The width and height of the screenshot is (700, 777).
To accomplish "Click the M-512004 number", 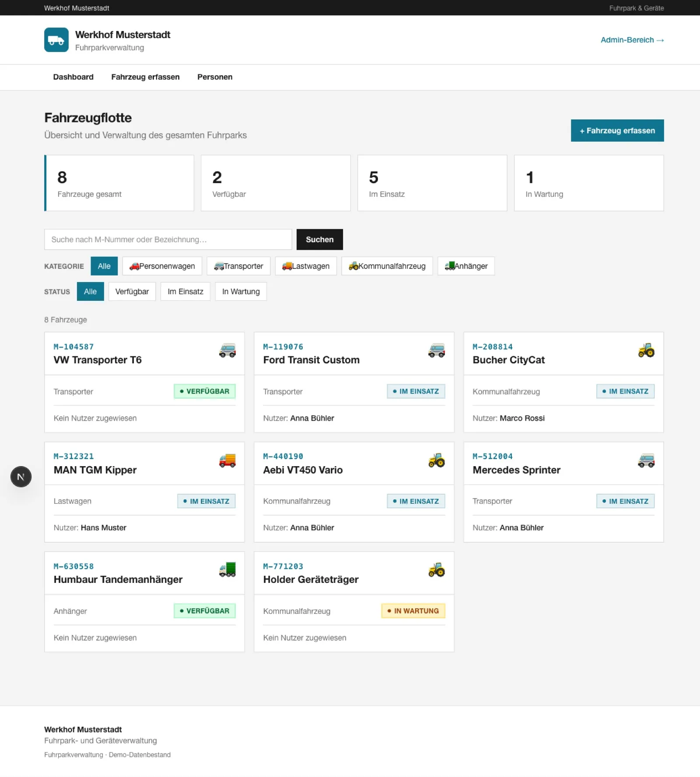I will [493, 456].
